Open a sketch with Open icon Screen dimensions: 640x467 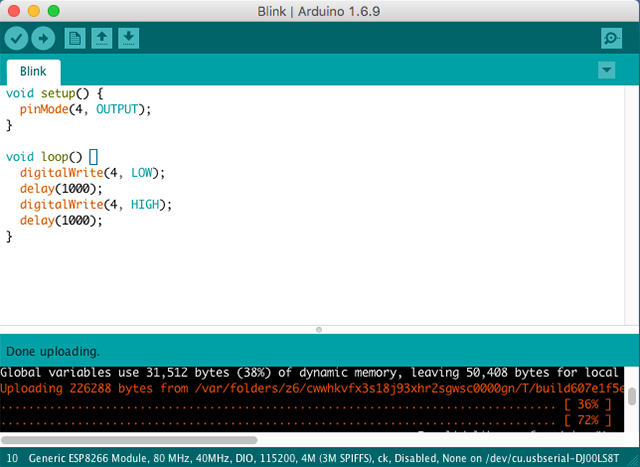point(102,38)
